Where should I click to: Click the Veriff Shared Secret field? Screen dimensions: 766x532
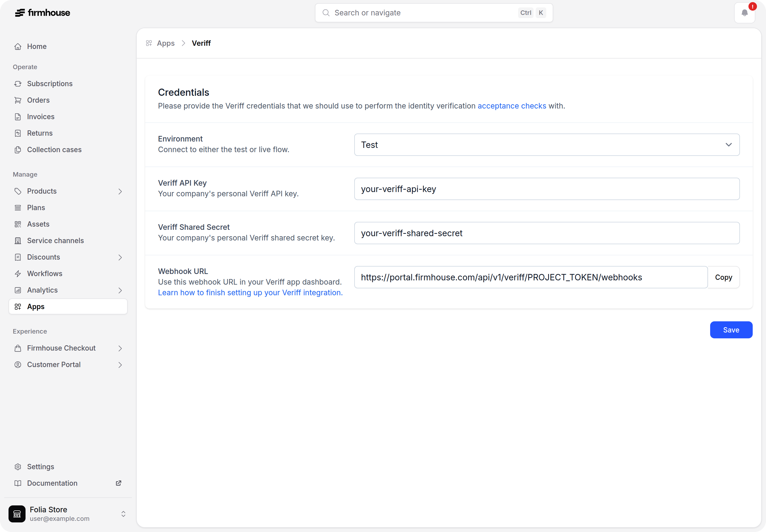tap(547, 233)
